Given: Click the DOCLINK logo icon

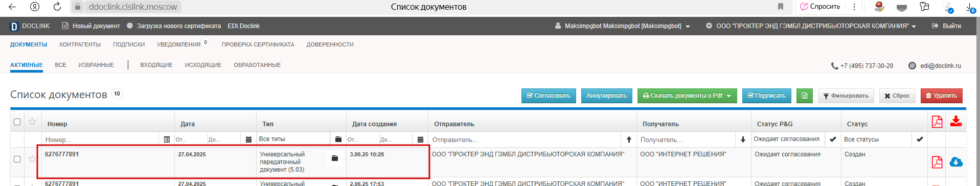Looking at the screenshot, I should tap(14, 26).
